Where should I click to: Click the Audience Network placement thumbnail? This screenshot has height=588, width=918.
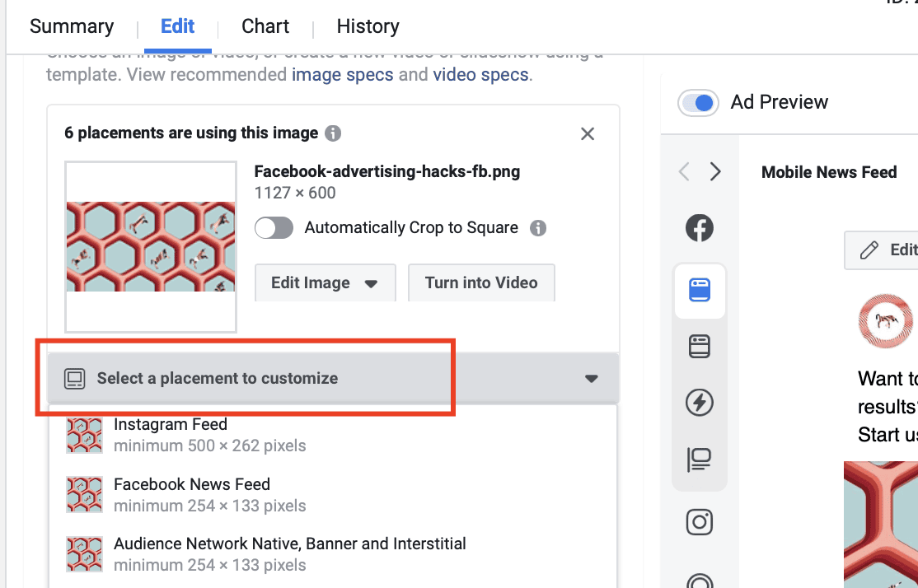[84, 554]
